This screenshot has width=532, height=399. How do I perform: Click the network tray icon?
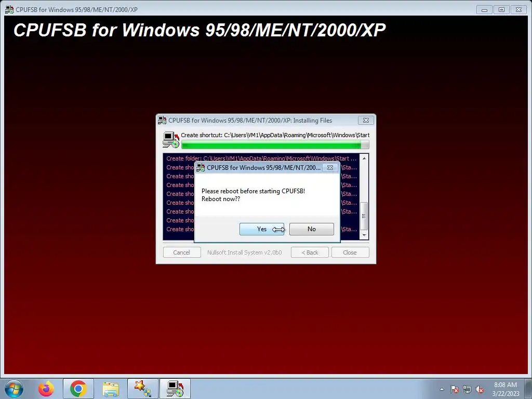[467, 389]
